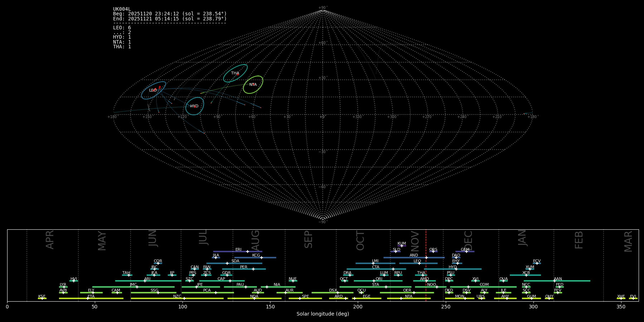
Task: Select the THA radiant ellipse
Action: coord(235,73)
